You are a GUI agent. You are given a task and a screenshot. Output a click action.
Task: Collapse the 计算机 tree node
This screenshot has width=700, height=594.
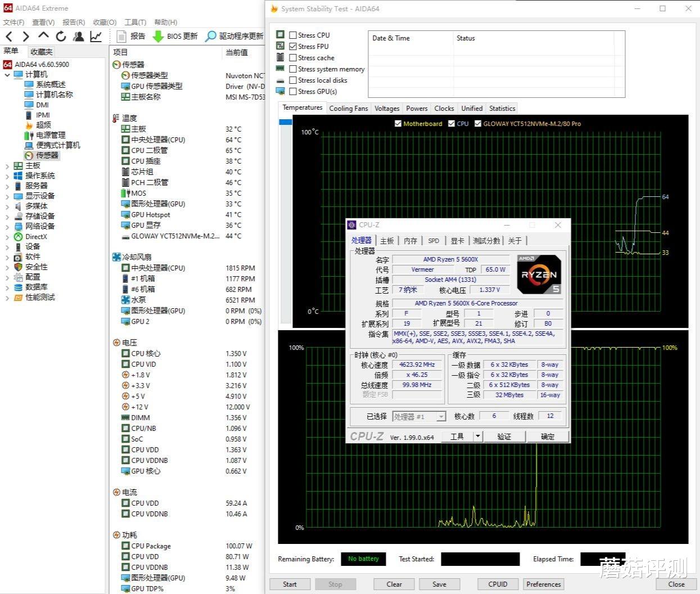(x=7, y=75)
